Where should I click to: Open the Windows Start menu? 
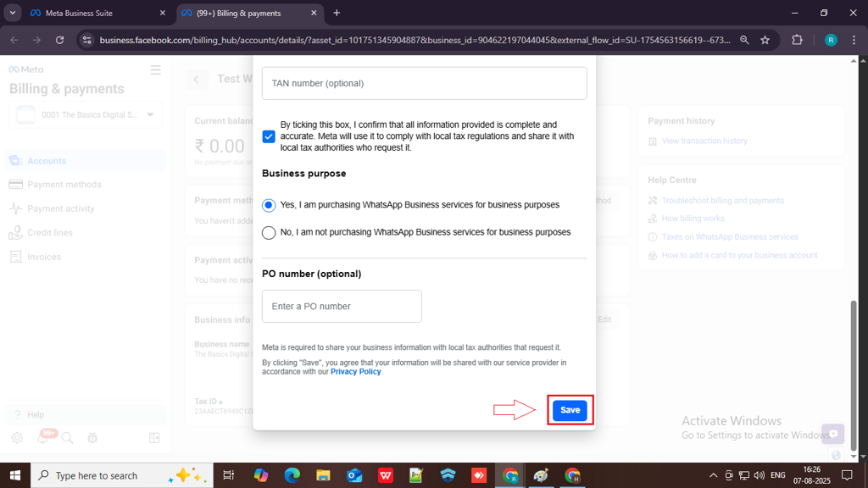[x=15, y=475]
